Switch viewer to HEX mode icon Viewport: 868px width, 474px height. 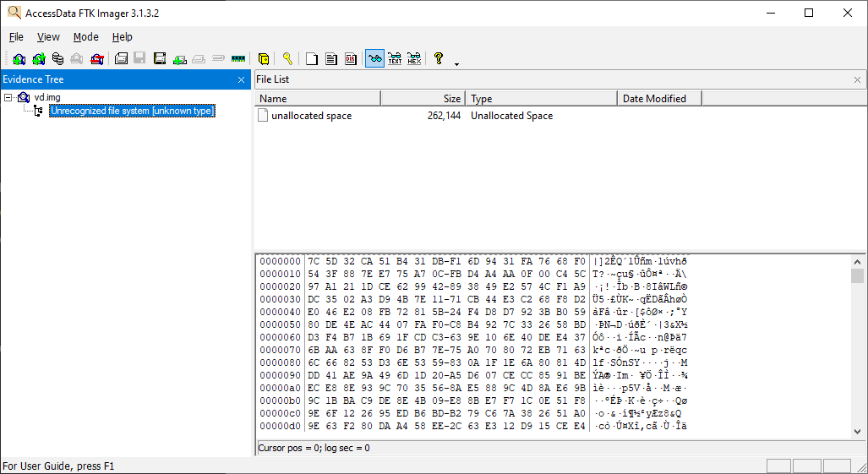[414, 58]
